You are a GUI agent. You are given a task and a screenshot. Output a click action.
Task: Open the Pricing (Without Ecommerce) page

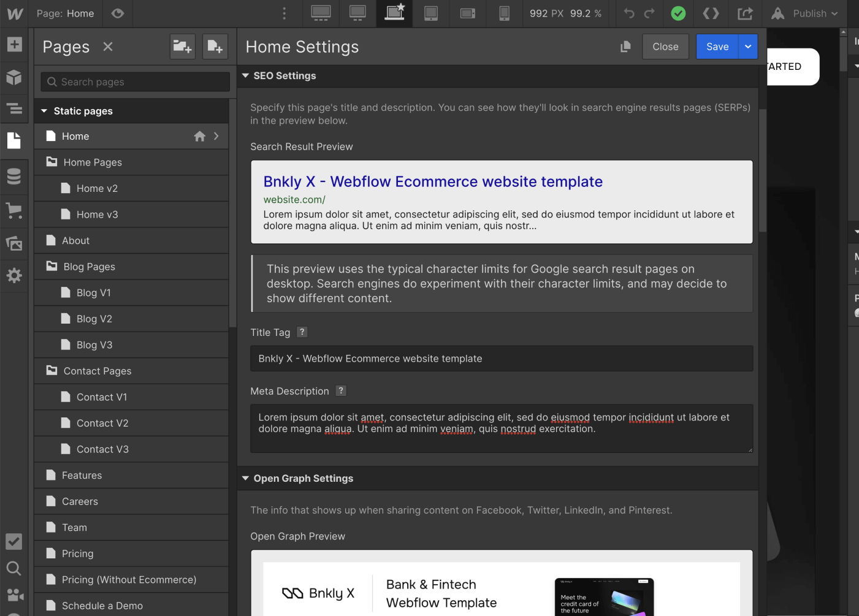coord(131,579)
